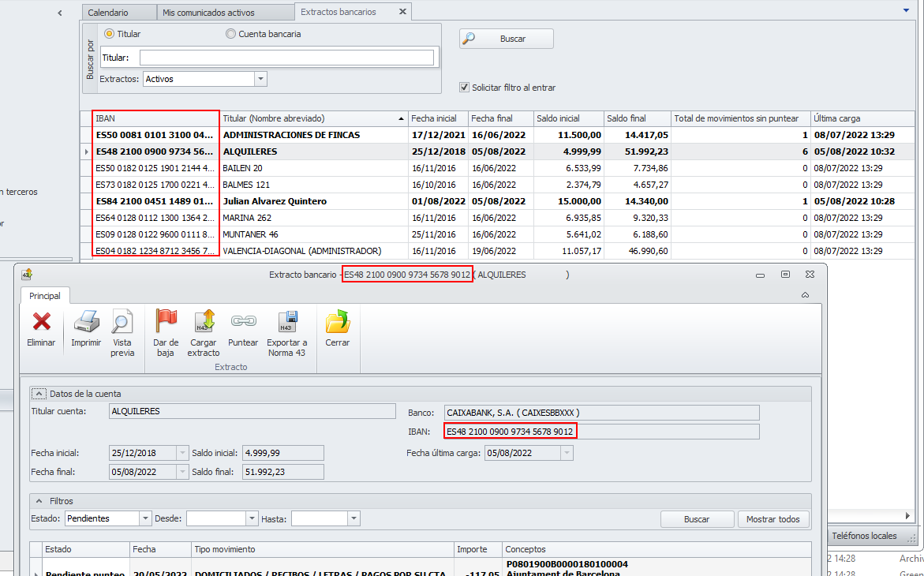Collapse the Datos de la cuenta section

(38, 393)
